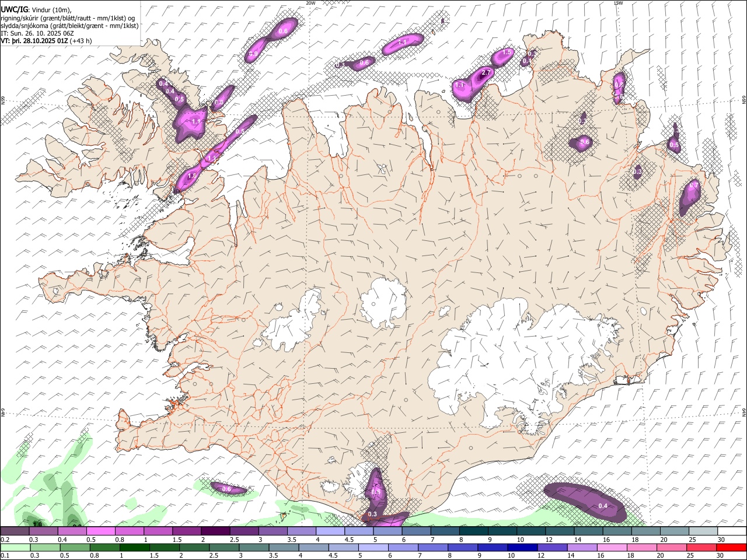Pick the rain legend swatch between 0.3 and 0.5

(45, 547)
